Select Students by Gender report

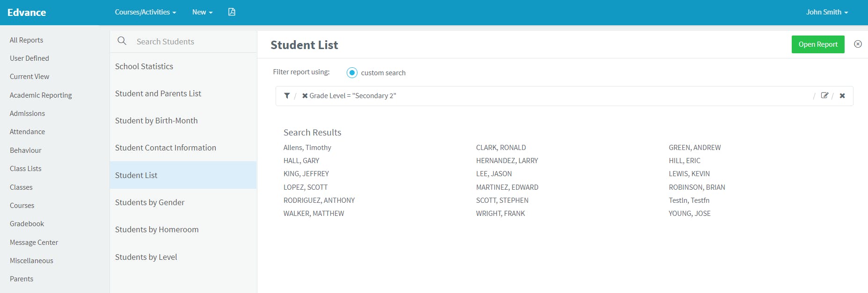tap(150, 202)
